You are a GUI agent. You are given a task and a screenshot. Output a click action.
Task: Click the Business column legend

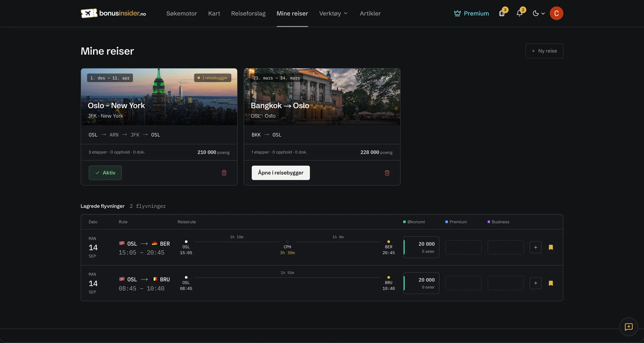(498, 222)
